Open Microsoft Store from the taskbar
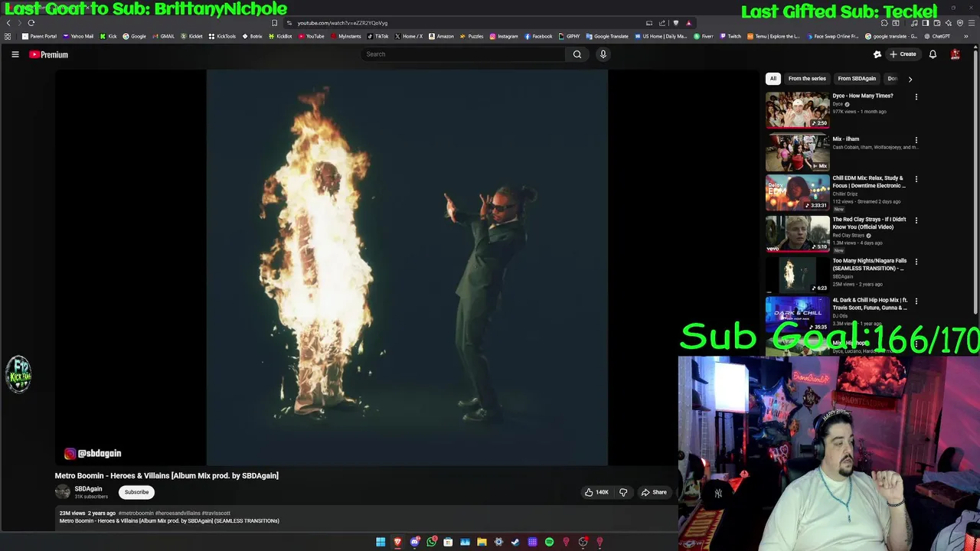980x551 pixels. [x=448, y=542]
